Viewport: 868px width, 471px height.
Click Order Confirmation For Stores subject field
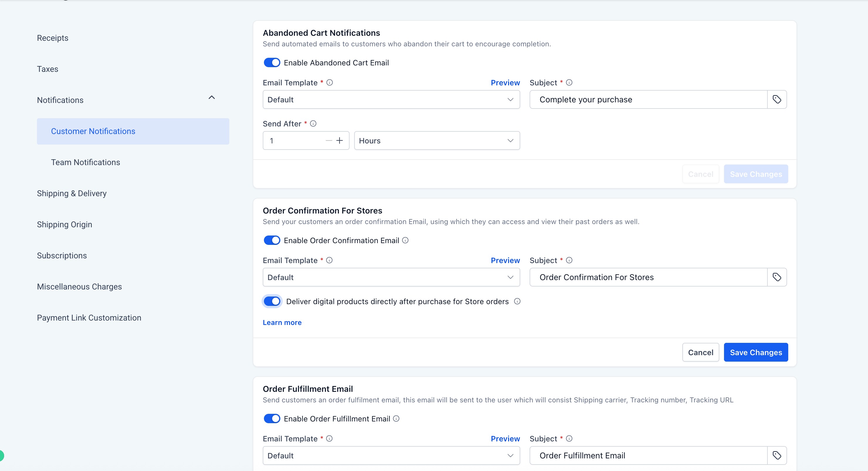tap(648, 277)
